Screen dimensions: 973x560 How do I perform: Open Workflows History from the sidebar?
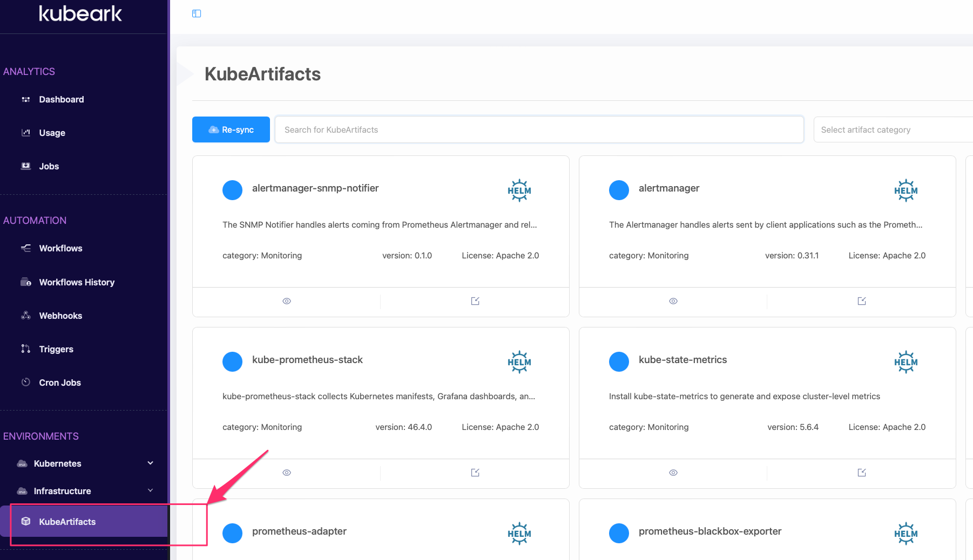(x=77, y=282)
